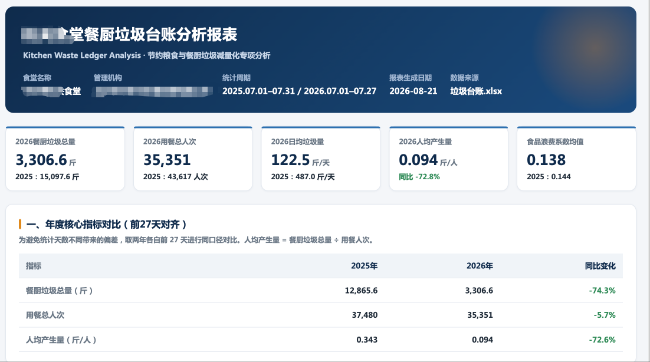Click the 0.343 cell for 2025
This screenshot has width=650, height=362.
(x=367, y=340)
